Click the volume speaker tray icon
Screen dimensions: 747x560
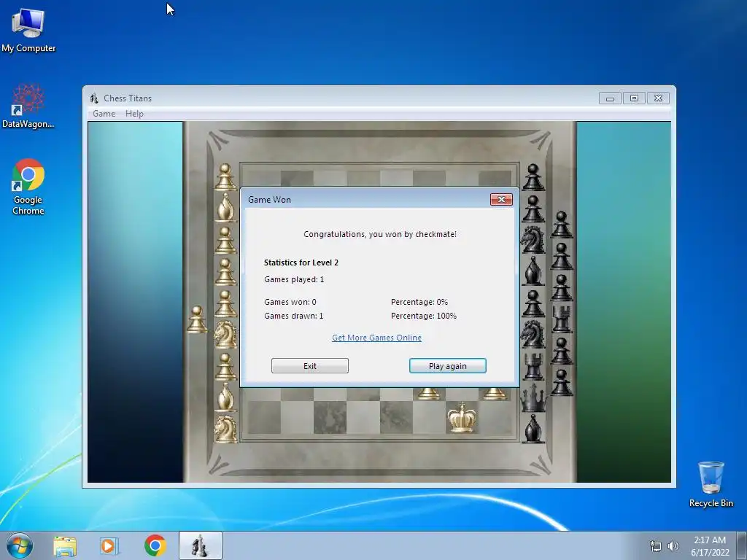pos(673,545)
